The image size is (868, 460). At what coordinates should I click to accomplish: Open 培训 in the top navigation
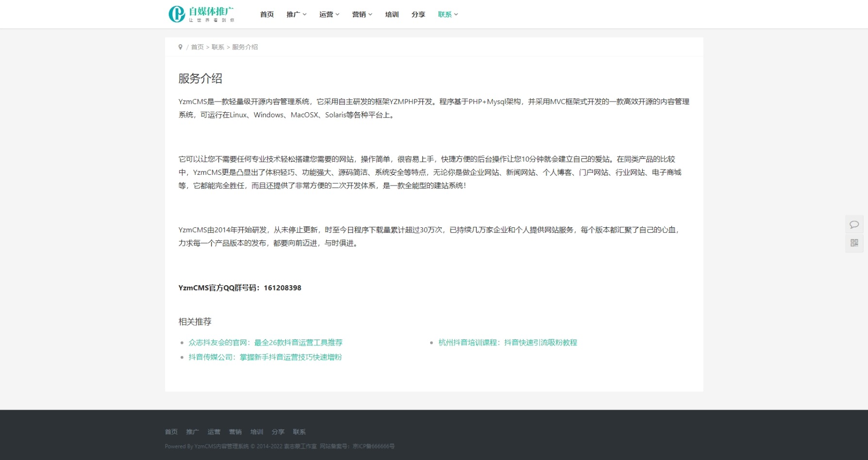[392, 15]
